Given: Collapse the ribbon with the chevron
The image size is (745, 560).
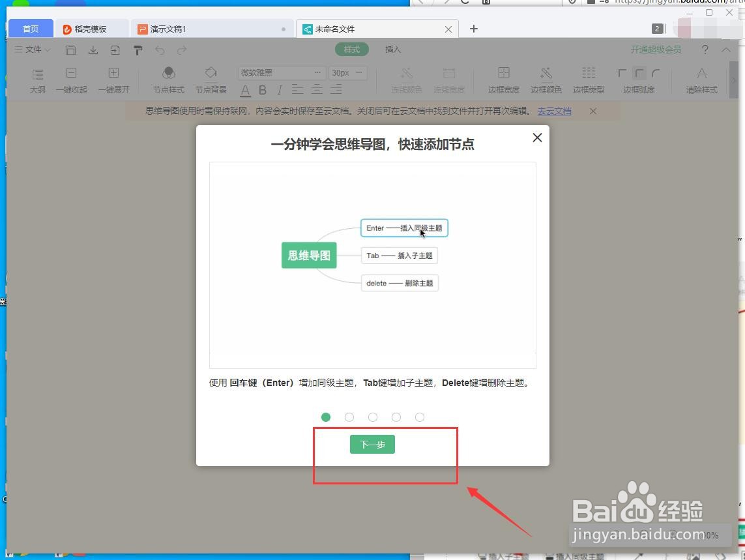Looking at the screenshot, I should click(726, 50).
